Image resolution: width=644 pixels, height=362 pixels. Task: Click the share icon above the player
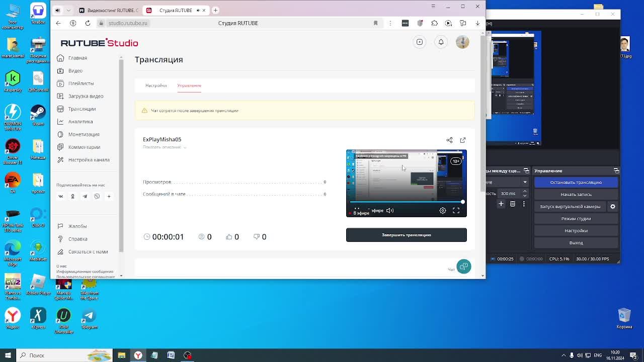click(449, 140)
